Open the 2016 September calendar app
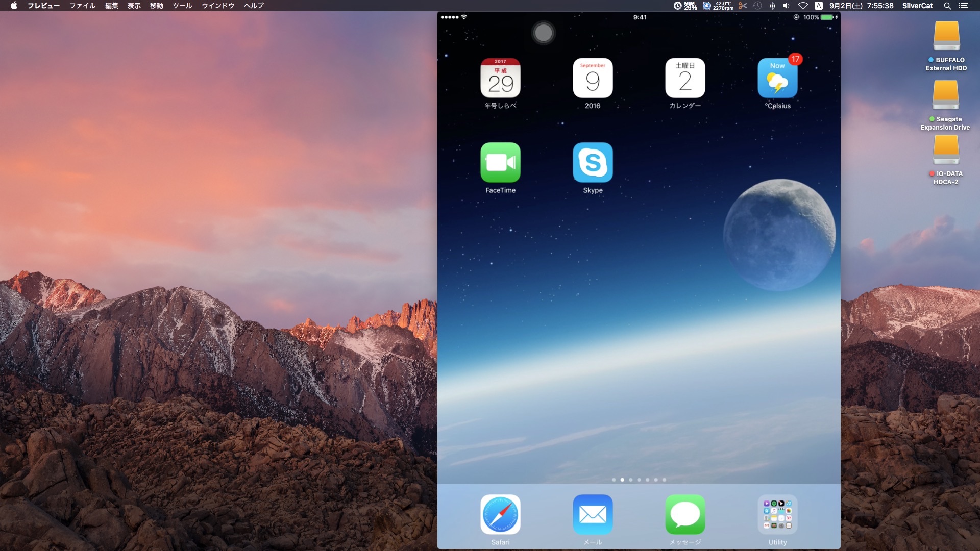 point(593,78)
